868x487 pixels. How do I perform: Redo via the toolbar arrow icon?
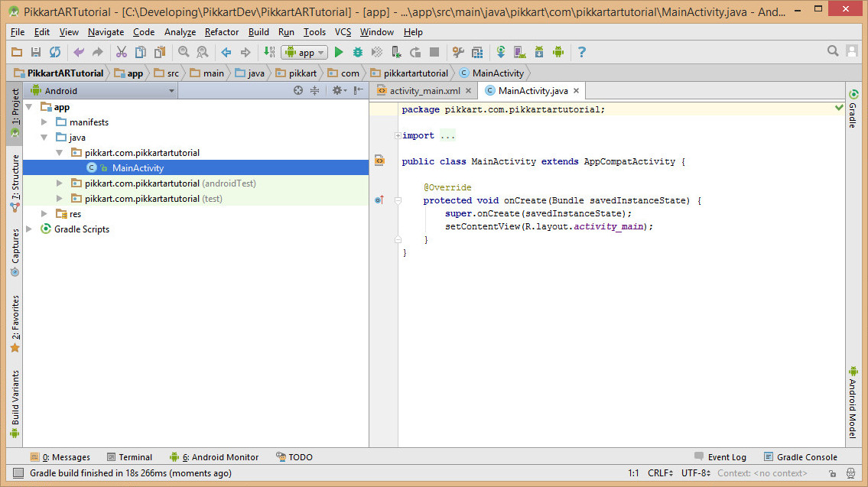(x=97, y=52)
